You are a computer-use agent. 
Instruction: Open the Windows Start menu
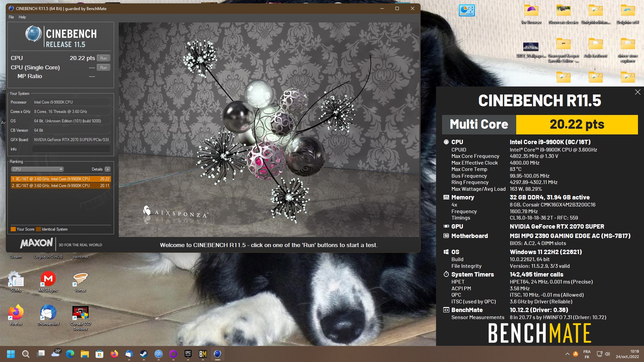11,354
